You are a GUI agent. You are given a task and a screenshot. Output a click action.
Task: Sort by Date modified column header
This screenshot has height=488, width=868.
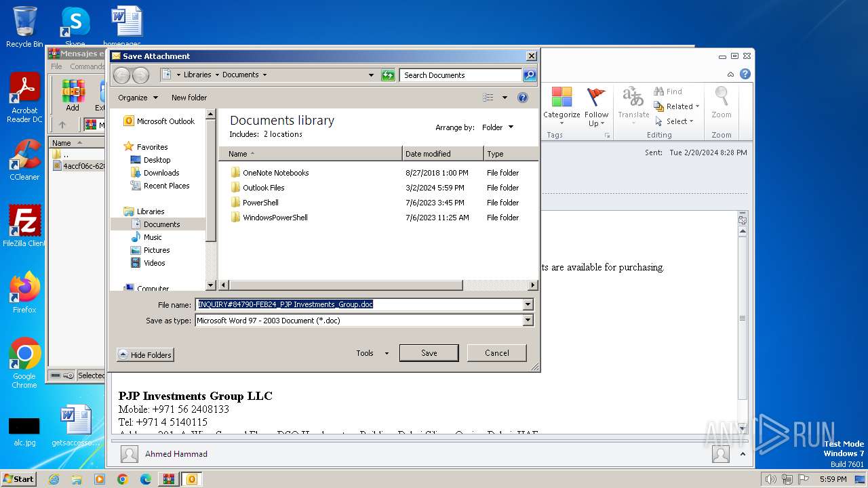[x=443, y=154]
